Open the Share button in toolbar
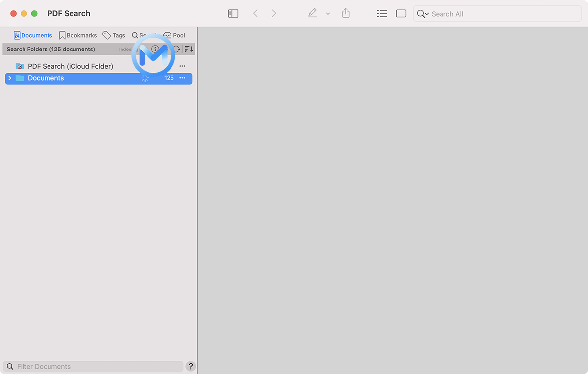 click(346, 13)
